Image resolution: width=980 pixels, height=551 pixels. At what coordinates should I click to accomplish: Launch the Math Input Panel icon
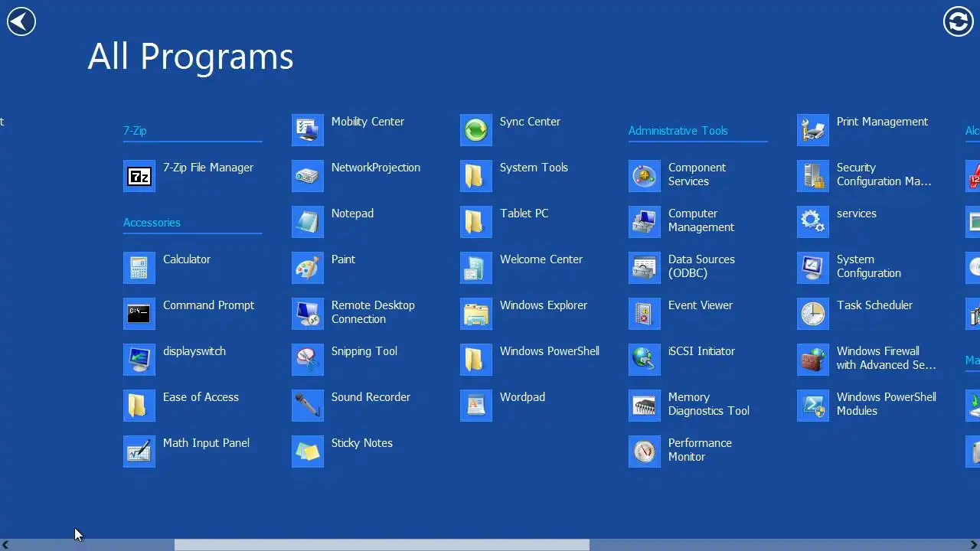coord(139,452)
